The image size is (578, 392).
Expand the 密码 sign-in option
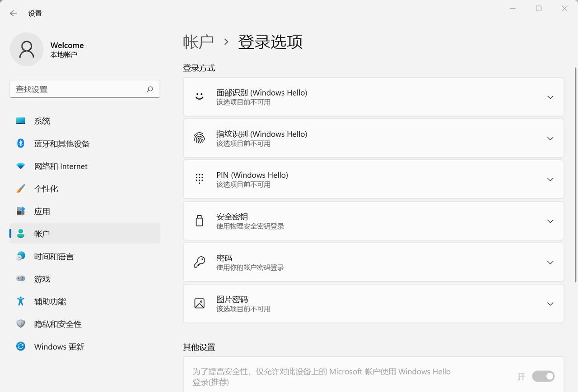(x=550, y=262)
